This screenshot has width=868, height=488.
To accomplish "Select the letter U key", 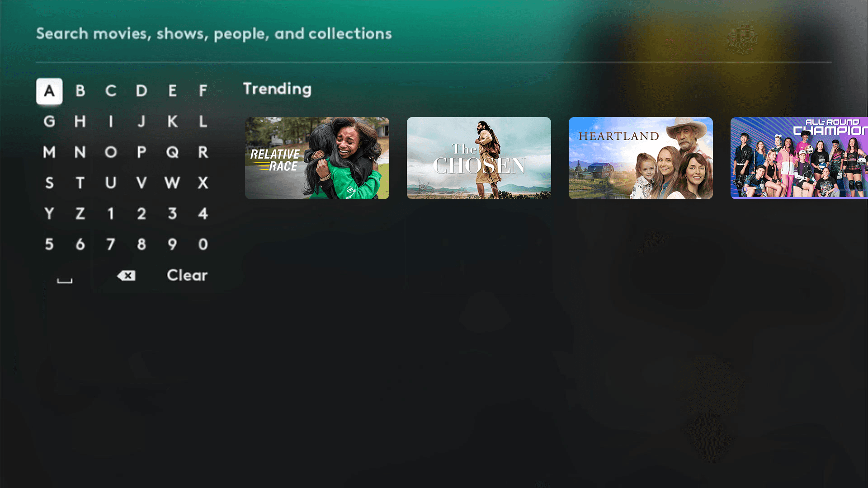I will (x=111, y=183).
